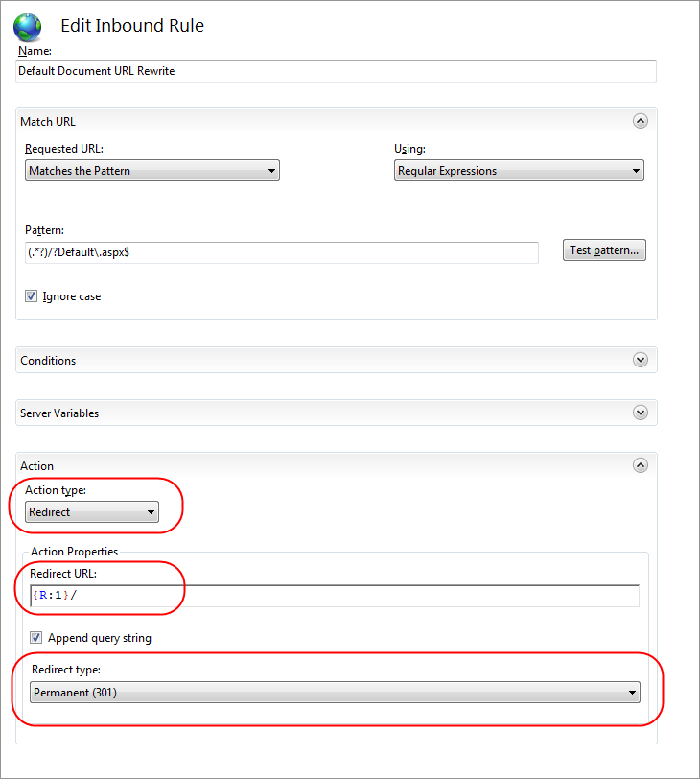Click the Server Variables section header

pyautogui.click(x=337, y=413)
